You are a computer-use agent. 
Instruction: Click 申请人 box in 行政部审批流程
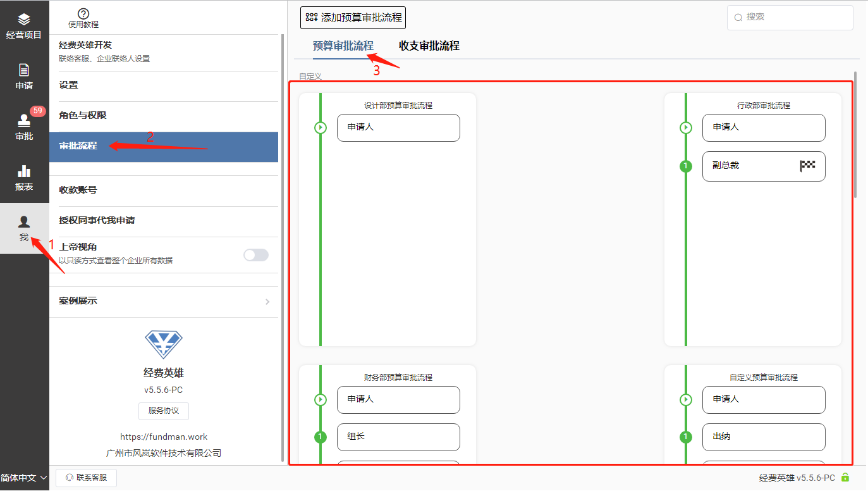pyautogui.click(x=764, y=128)
